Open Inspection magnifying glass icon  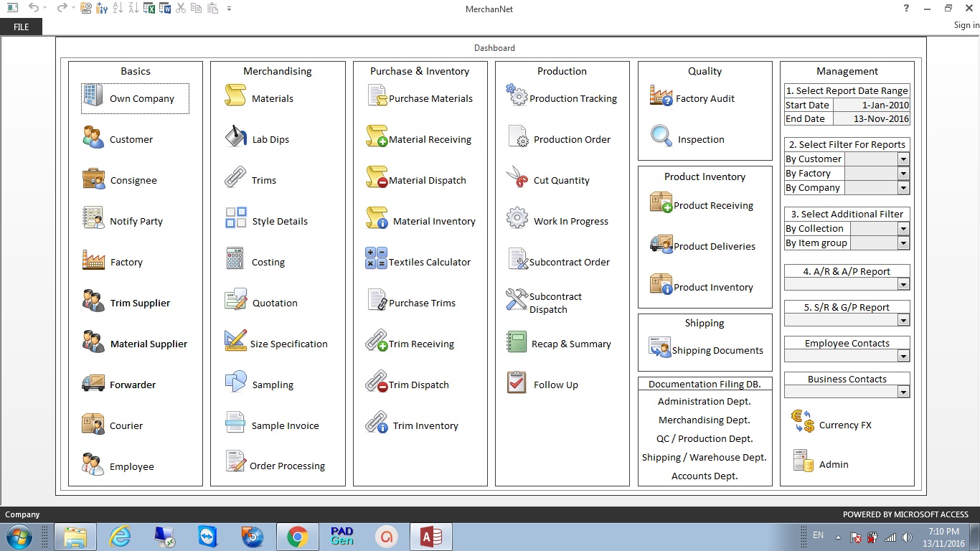coord(661,136)
